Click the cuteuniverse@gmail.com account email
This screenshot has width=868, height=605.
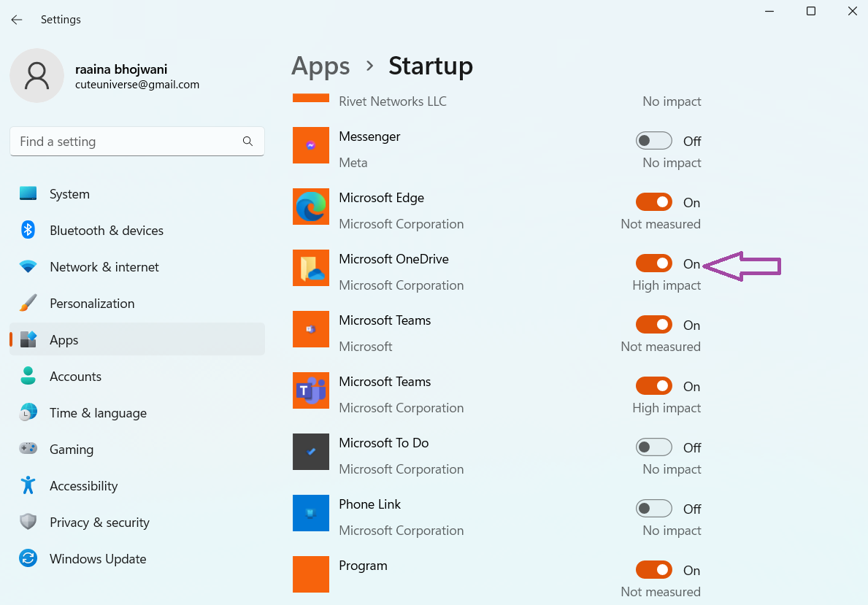click(x=137, y=85)
